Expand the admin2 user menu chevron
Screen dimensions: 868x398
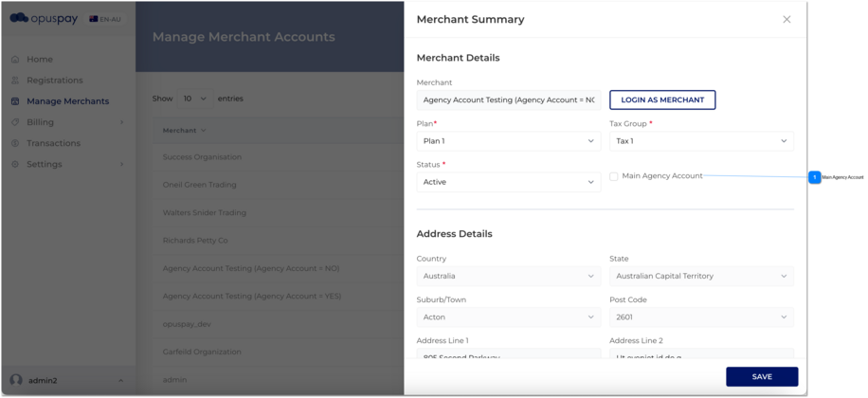pos(120,381)
